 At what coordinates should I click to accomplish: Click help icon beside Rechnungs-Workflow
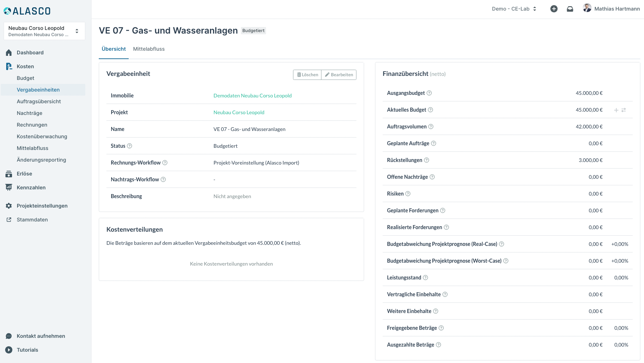tap(165, 163)
